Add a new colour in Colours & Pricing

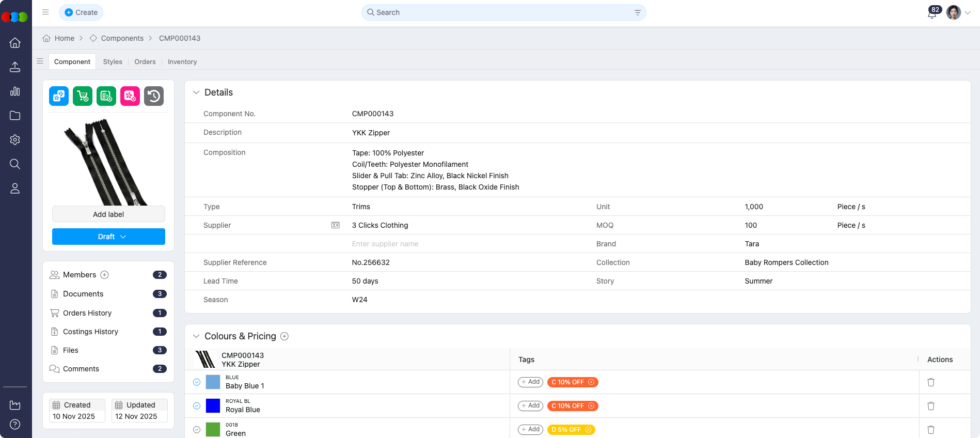[284, 336]
